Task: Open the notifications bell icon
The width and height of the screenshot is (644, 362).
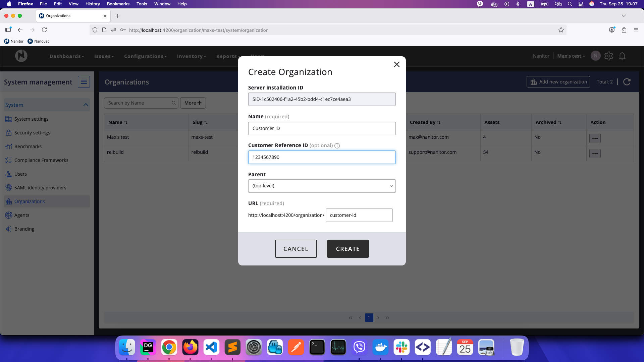Action: (622, 56)
